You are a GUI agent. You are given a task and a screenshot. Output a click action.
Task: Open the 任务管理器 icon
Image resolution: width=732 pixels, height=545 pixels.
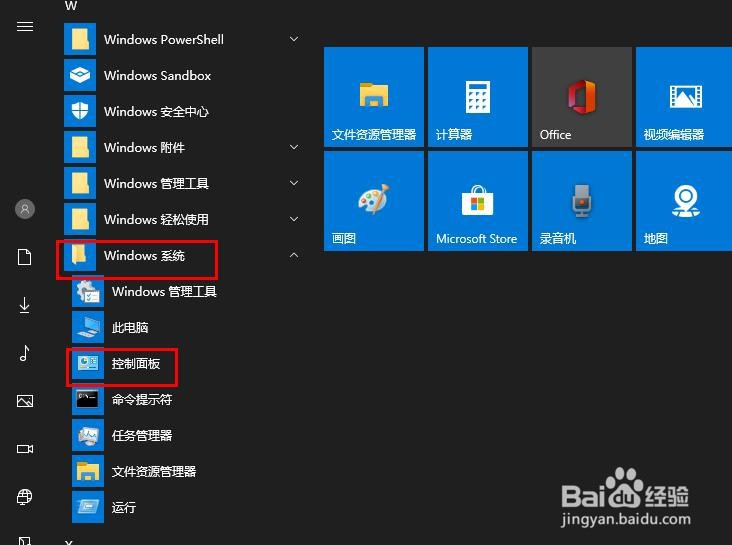coord(88,435)
